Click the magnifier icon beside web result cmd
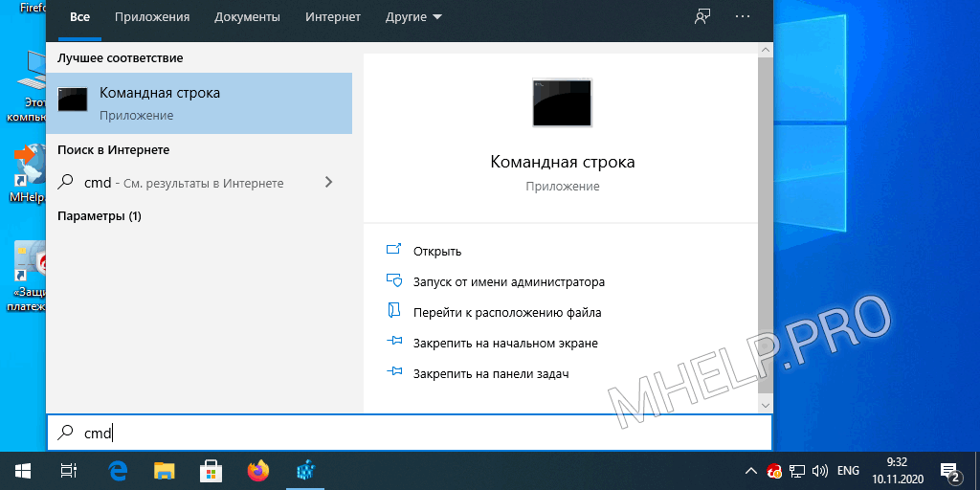 click(66, 183)
